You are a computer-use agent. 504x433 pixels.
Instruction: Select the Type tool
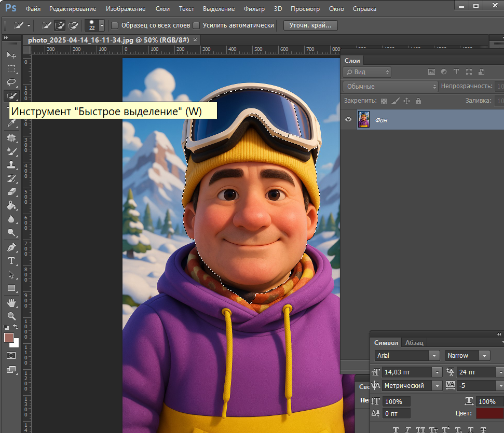(x=11, y=261)
